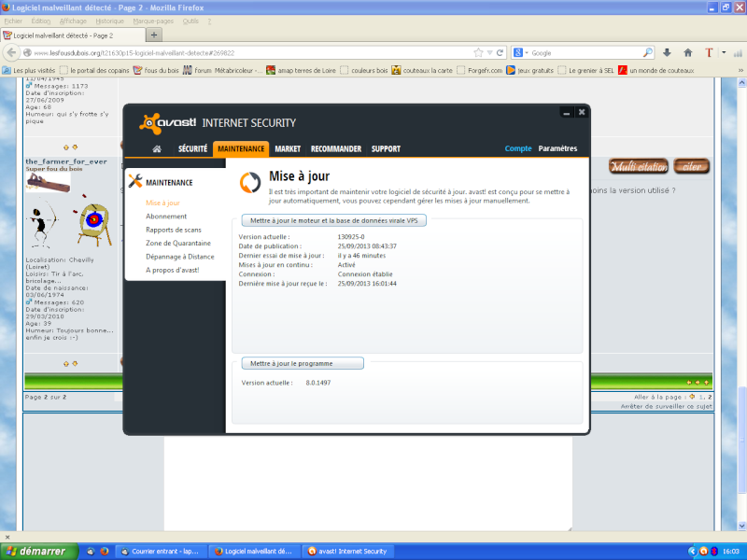747x560 pixels.
Task: Open bookmark amap terres de Loire
Action: tap(301, 71)
